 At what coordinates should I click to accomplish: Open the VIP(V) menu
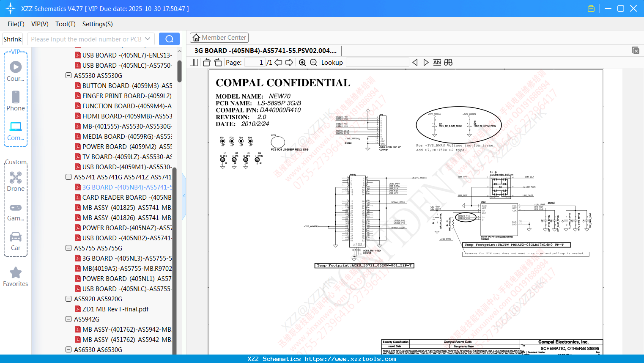point(40,24)
